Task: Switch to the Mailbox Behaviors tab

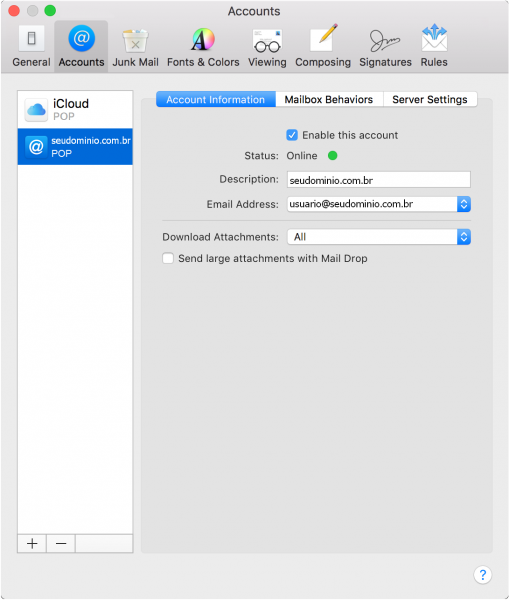Action: click(x=329, y=99)
